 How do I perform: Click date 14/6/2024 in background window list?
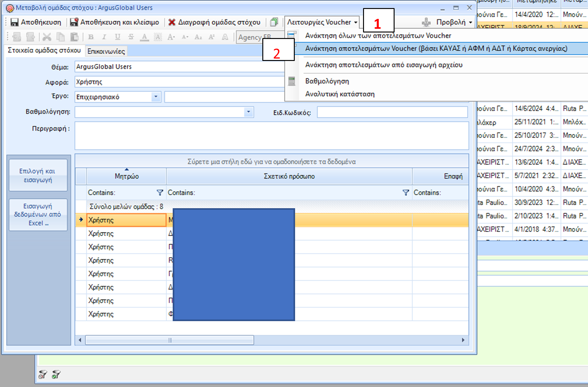click(536, 109)
